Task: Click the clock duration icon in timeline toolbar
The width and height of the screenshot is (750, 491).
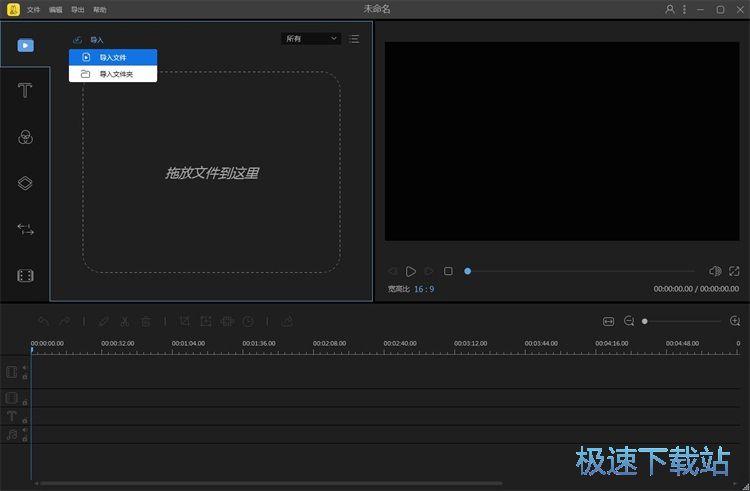Action: [x=248, y=321]
